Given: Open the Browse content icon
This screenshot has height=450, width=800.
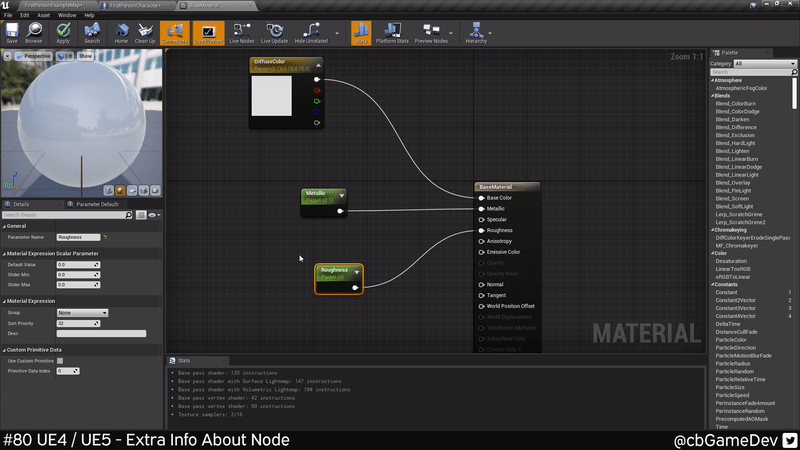Looking at the screenshot, I should click(x=34, y=33).
